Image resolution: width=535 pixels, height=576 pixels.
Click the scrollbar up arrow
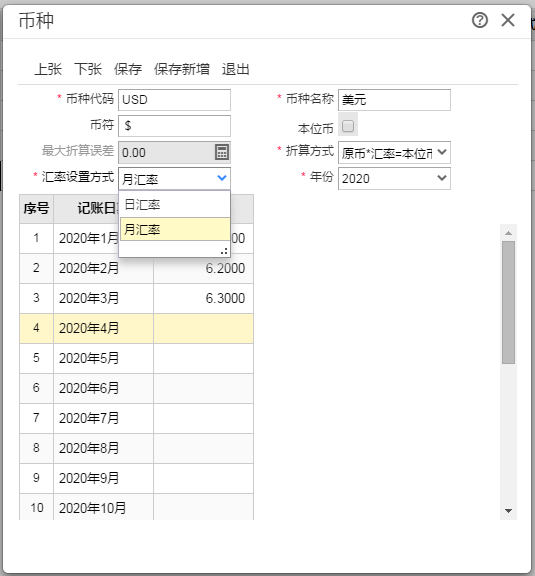pos(509,233)
